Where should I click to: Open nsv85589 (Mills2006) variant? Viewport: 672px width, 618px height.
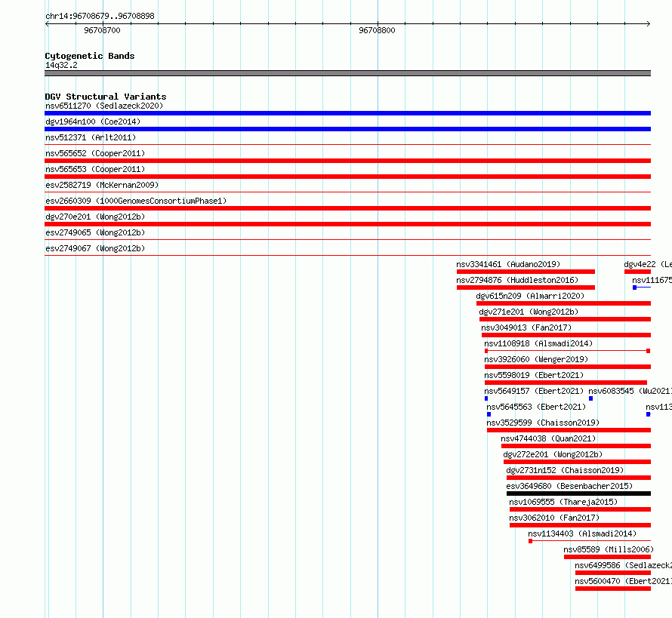609,549
